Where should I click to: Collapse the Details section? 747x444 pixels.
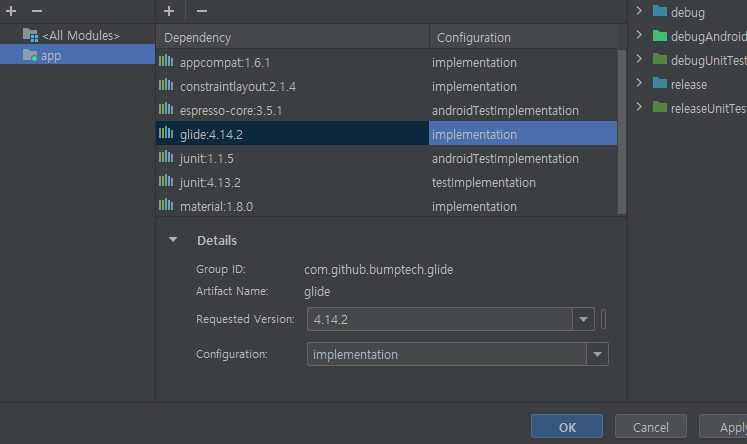(173, 240)
